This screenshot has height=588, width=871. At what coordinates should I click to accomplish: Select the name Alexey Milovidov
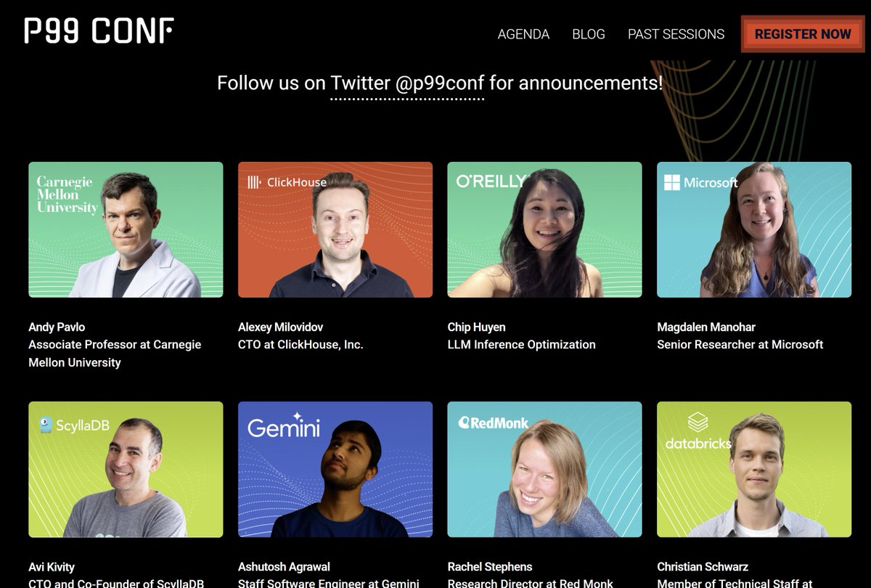281,327
